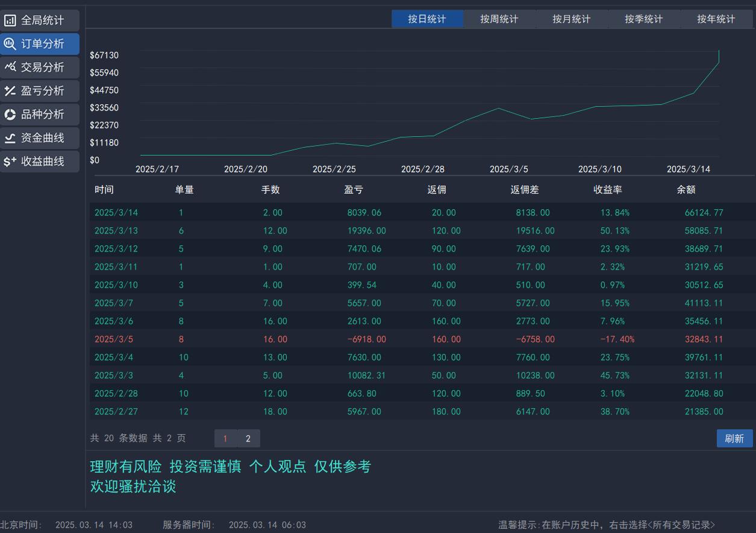Sort by the 盈亏 column header
Viewport: 756px width, 533px height.
pyautogui.click(x=354, y=189)
